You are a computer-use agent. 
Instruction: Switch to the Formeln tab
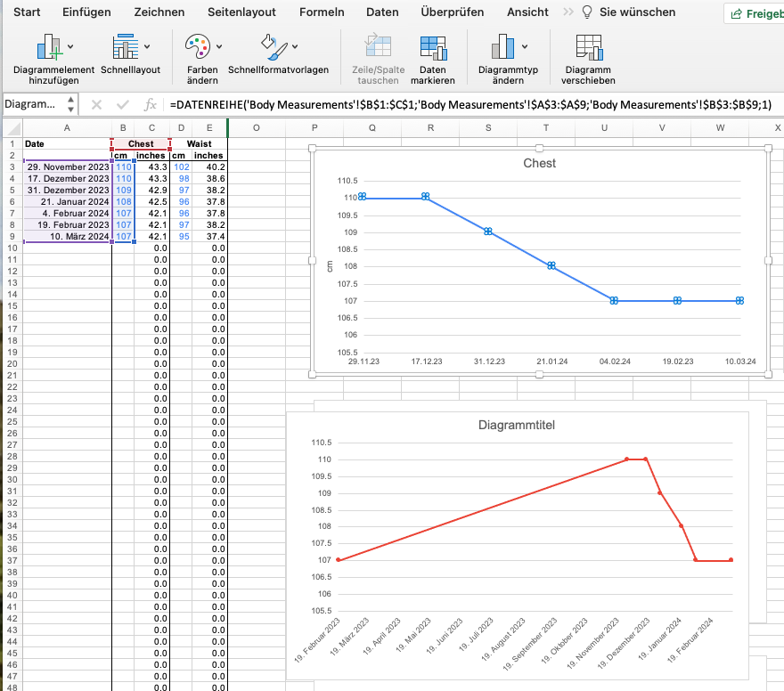[322, 12]
